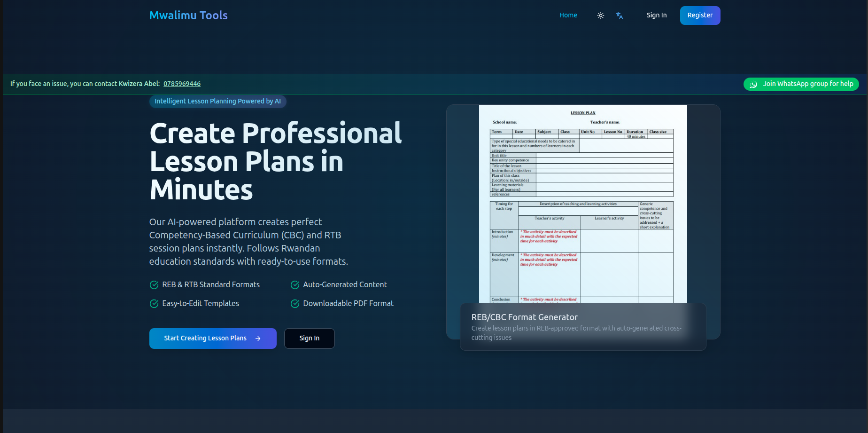Click the green checkmark beside REB & RTB Standard Formats
Image resolution: width=868 pixels, height=433 pixels.
click(154, 285)
